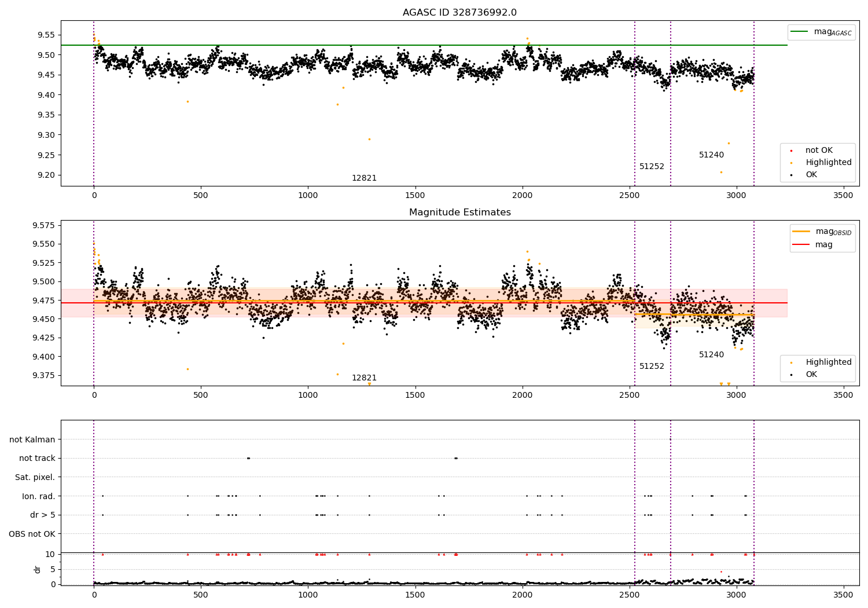Click the 'dr' y-axis label of bottom plot
The width and height of the screenshot is (868, 608).
click(38, 569)
